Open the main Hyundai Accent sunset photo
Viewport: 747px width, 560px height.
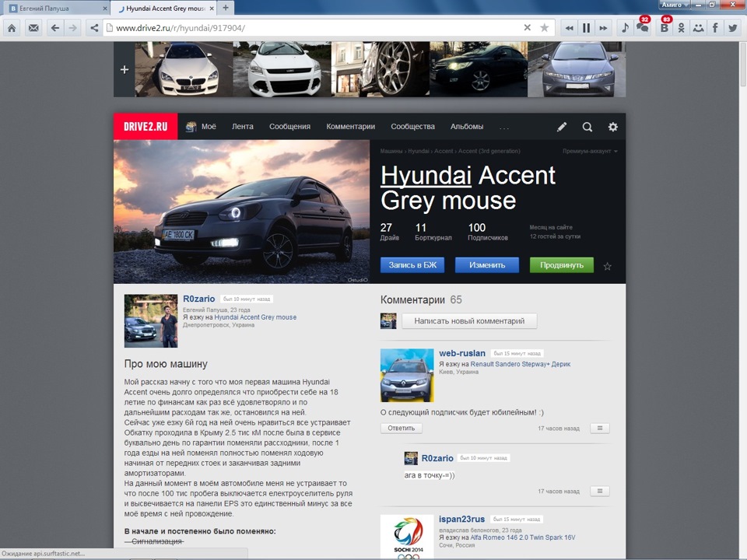click(241, 212)
